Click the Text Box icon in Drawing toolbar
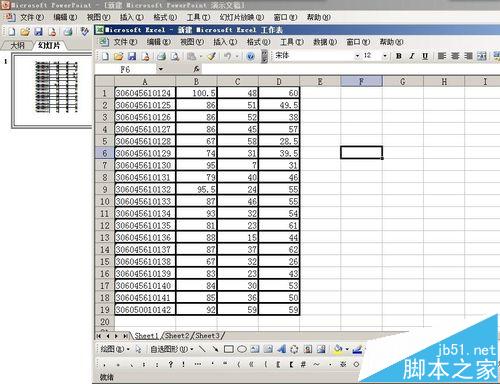The width and height of the screenshot is (500, 384). (x=255, y=349)
